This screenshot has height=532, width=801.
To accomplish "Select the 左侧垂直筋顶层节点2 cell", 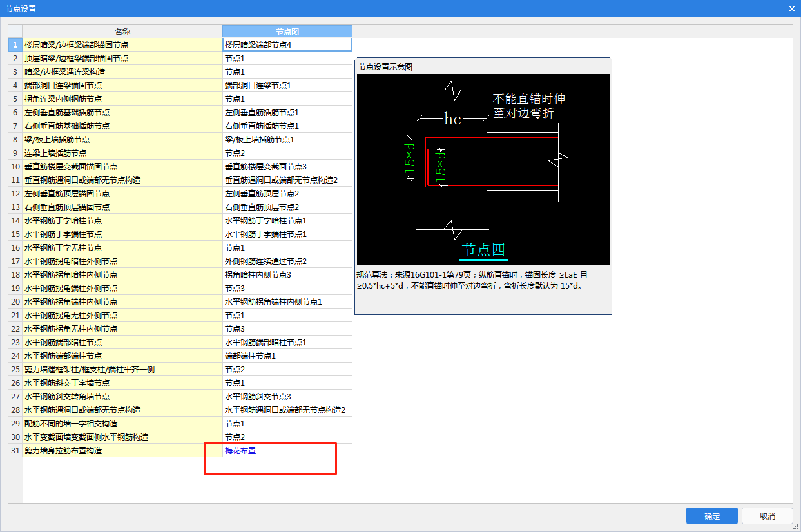I will [x=287, y=194].
